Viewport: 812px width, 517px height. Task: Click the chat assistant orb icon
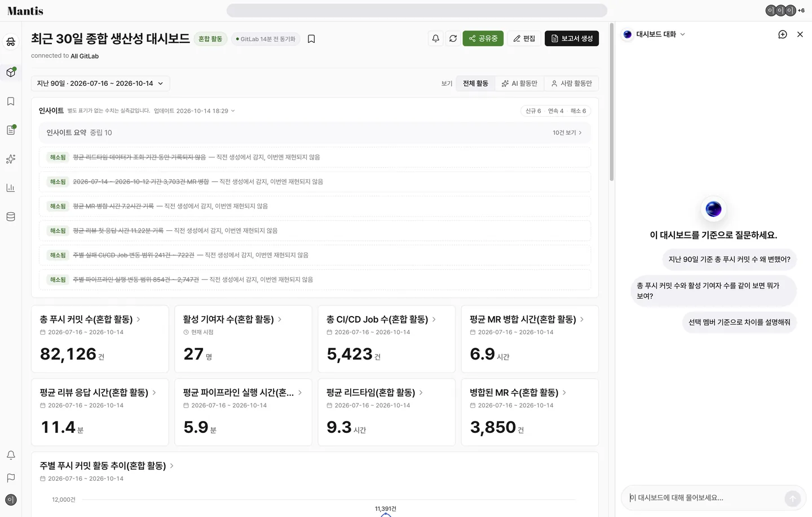pyautogui.click(x=713, y=209)
